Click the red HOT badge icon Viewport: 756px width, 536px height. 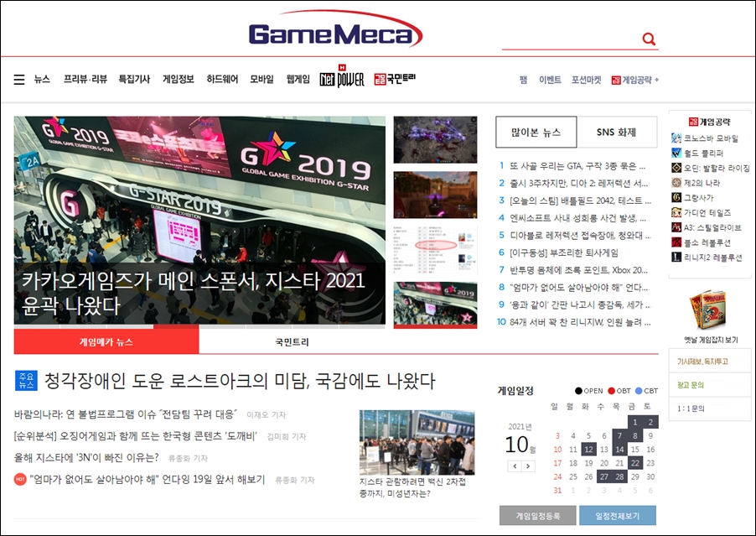click(x=20, y=480)
